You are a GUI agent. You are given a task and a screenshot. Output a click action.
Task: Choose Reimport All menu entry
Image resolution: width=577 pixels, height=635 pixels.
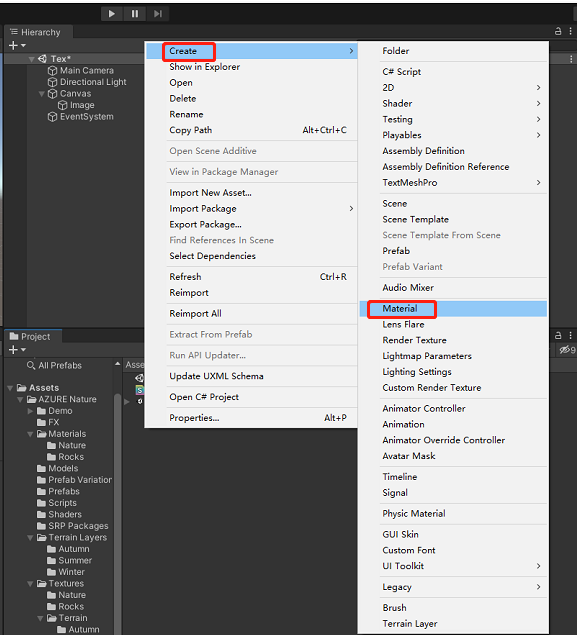251,313
